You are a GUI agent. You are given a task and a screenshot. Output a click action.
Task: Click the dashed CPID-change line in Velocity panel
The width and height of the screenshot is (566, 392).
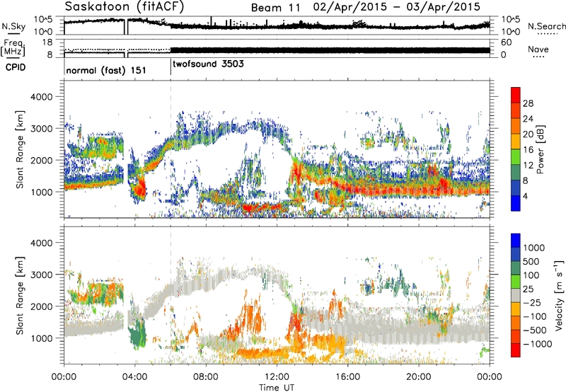[171, 295]
